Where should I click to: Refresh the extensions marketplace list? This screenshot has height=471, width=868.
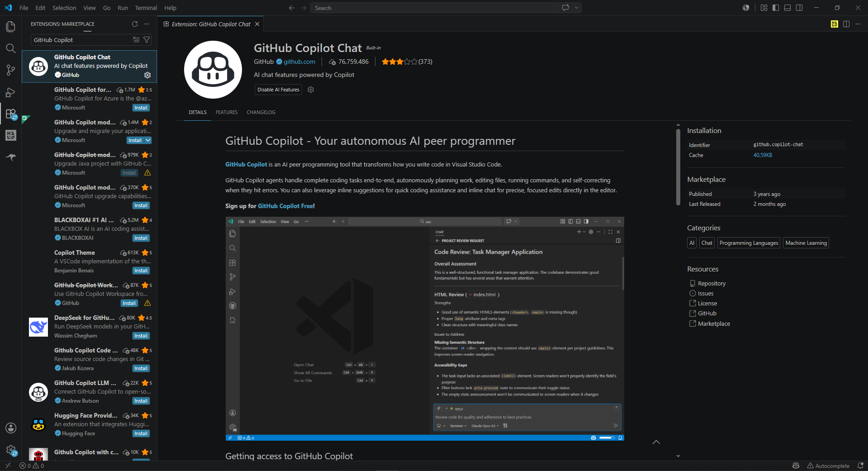(134, 24)
